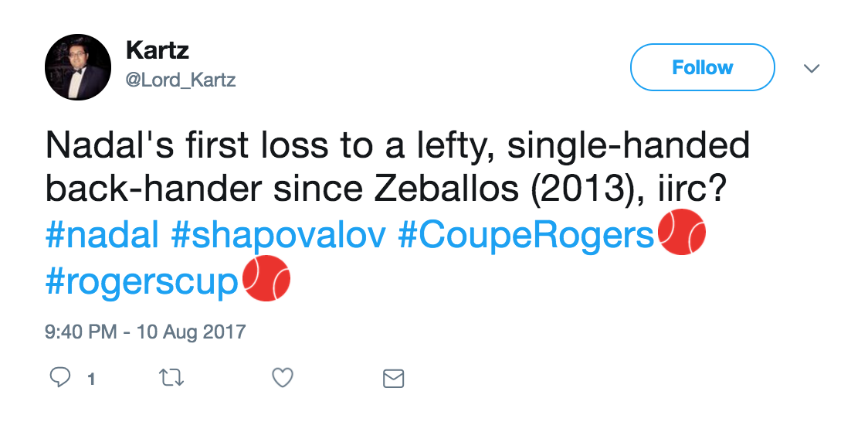Retweet the post using the retweet icon
The width and height of the screenshot is (868, 422).
click(x=171, y=378)
